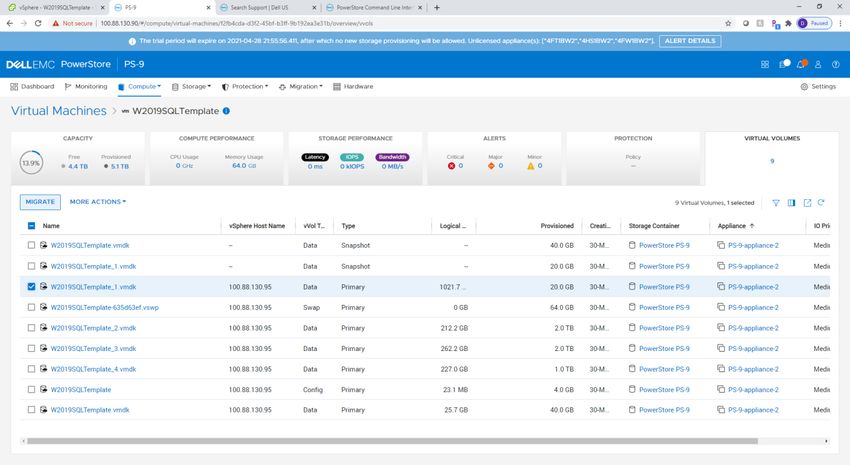Open the apps grid icon in header
This screenshot has height=465, width=850.
(x=764, y=64)
